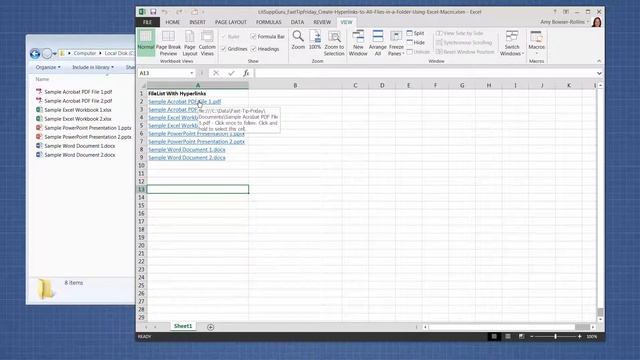Screen dimensions: 640x360
Task: Open Freeze Panes dropdown
Action: 396,42
